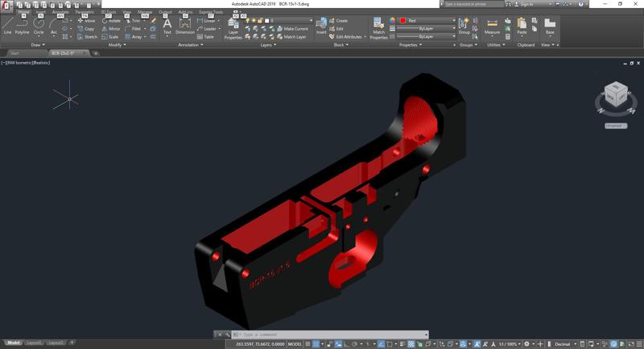Toggle the MODEL space button
The width and height of the screenshot is (644, 349).
[x=295, y=344]
